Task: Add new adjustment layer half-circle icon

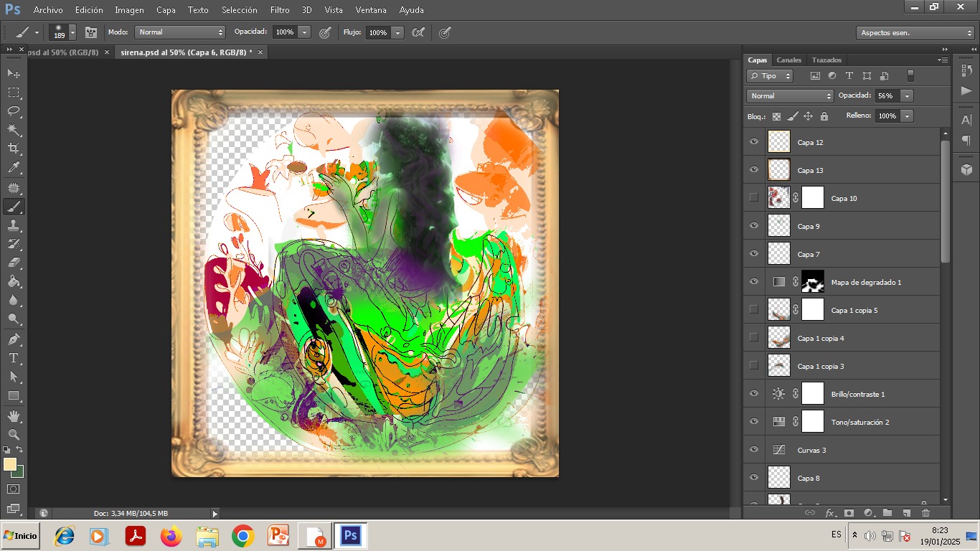Action: (868, 513)
